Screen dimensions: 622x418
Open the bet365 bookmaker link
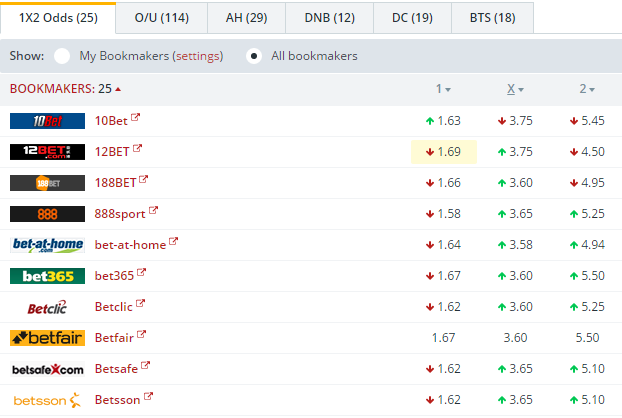114,276
